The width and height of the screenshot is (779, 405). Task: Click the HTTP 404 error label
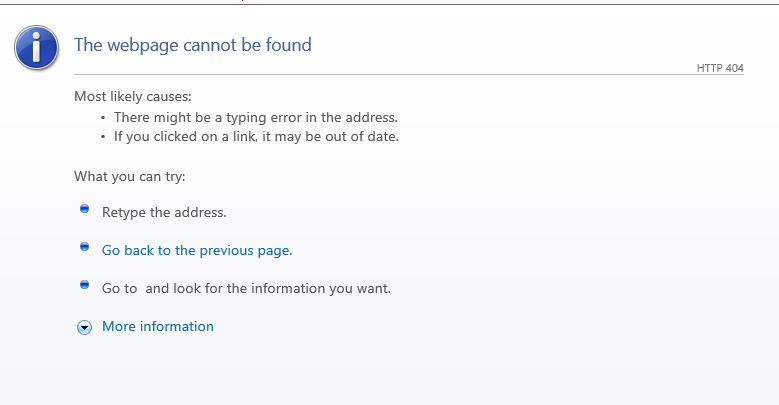[x=720, y=68]
